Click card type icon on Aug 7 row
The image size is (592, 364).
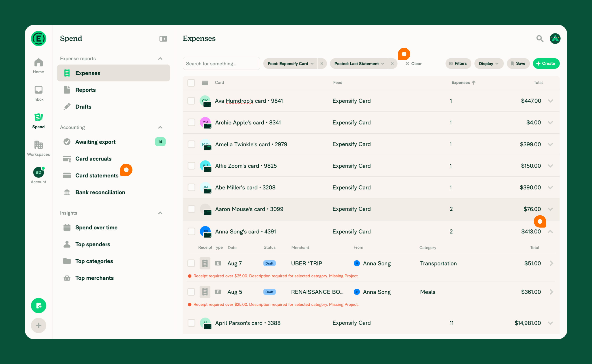coord(218,263)
